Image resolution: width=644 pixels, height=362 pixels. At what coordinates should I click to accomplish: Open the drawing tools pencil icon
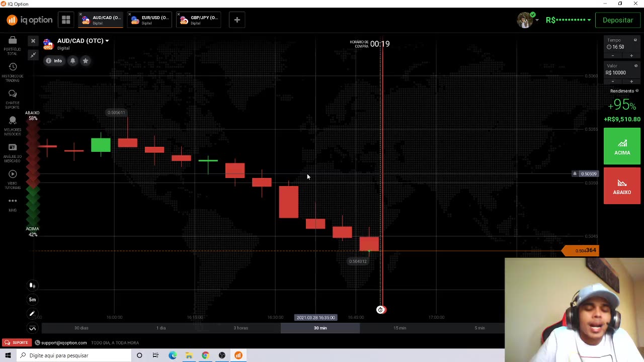click(x=32, y=314)
